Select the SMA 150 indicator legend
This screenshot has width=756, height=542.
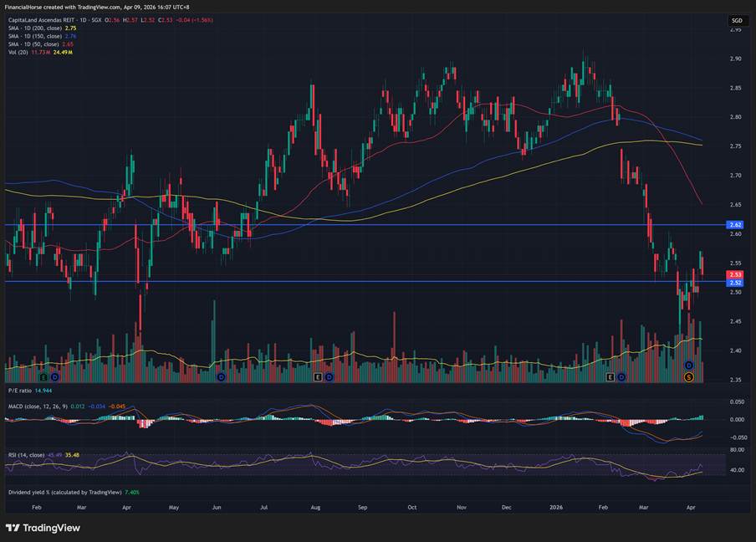pyautogui.click(x=33, y=36)
